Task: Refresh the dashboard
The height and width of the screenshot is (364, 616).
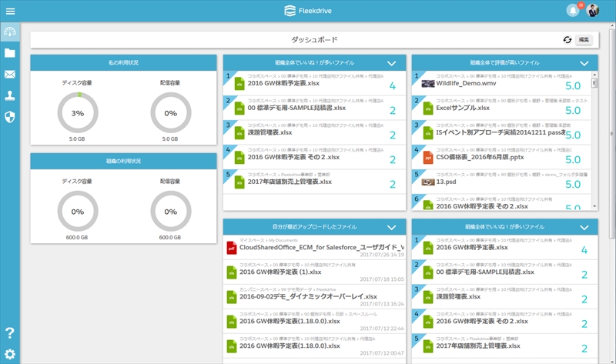Action: [x=567, y=40]
